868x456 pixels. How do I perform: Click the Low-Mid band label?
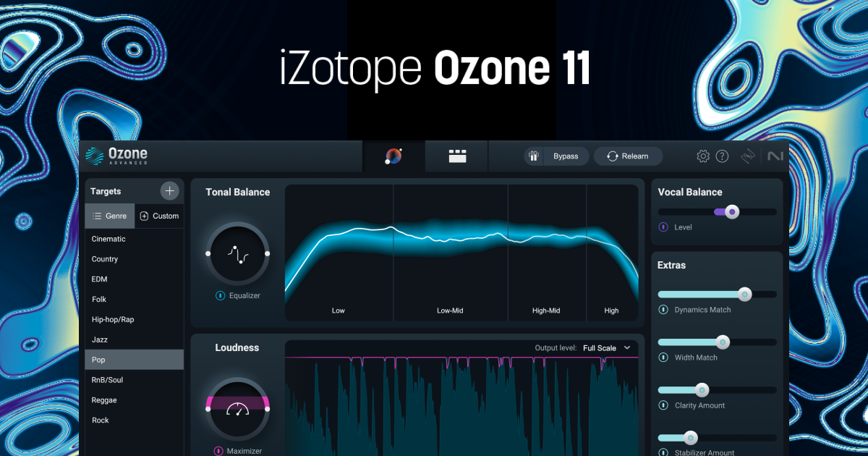(450, 311)
